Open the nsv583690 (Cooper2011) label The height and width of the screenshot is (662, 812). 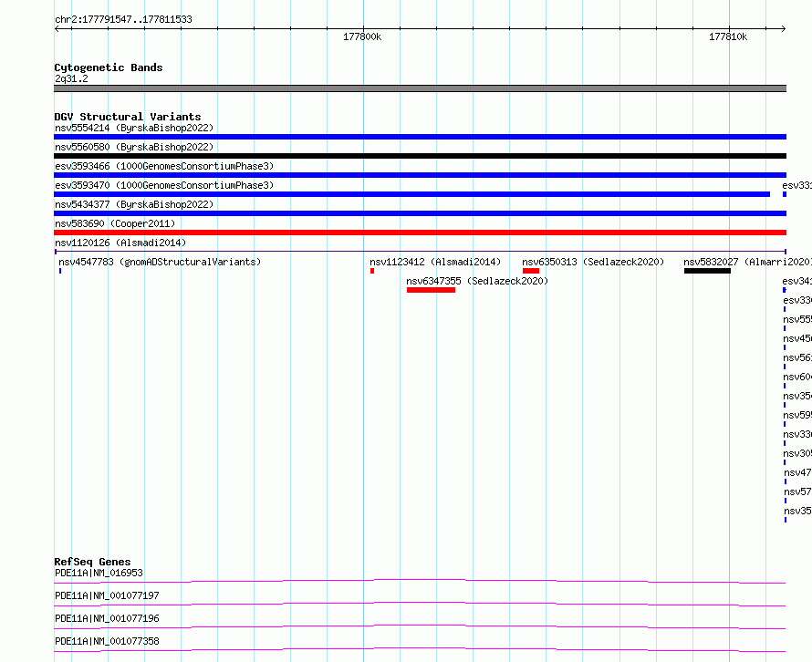coord(115,223)
